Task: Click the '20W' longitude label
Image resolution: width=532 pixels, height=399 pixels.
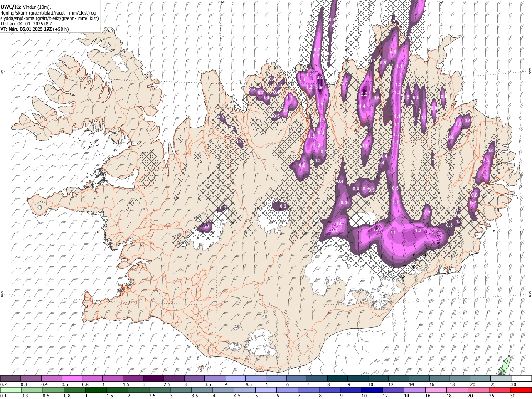Action: click(x=221, y=2)
